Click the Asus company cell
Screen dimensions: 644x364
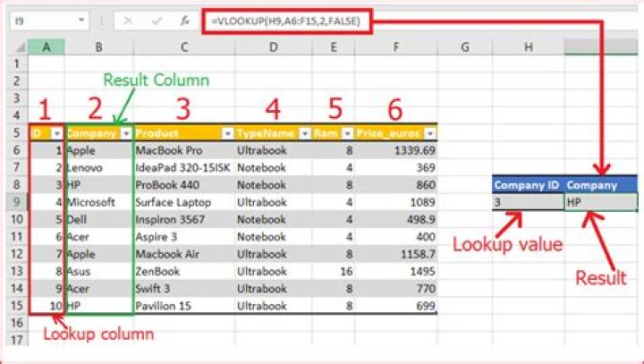pos(99,271)
